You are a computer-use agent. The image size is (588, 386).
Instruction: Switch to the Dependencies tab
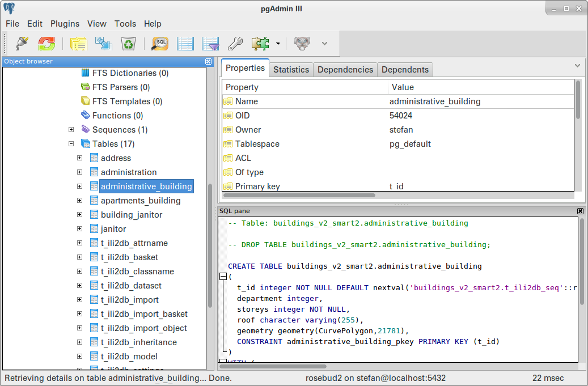coord(345,70)
